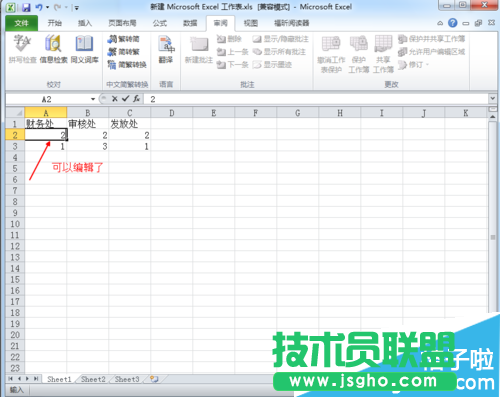The height and width of the screenshot is (397, 500).
Task: Click 繁转简 traditional-to-simplified button
Action: tap(123, 39)
